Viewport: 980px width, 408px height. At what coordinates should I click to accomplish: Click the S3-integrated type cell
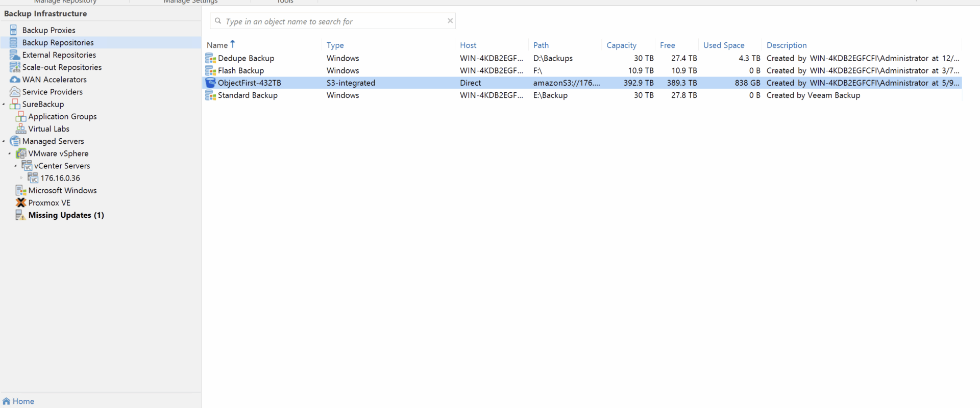click(x=351, y=83)
